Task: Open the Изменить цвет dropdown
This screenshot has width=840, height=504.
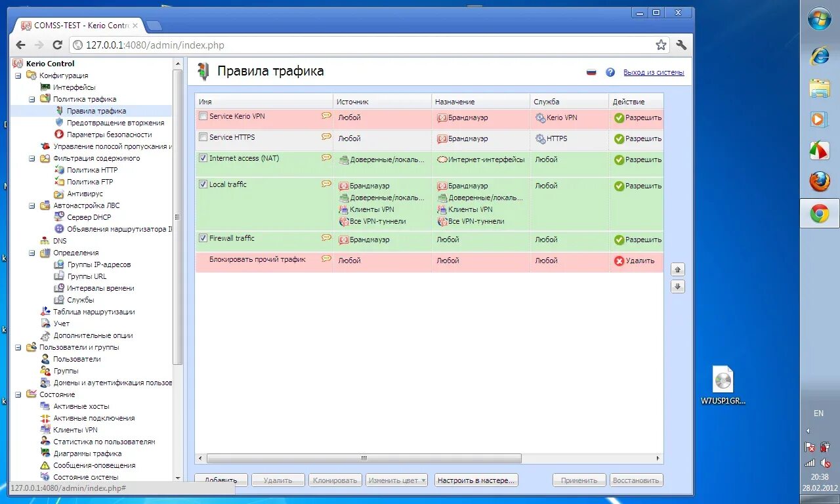Action: [396, 480]
